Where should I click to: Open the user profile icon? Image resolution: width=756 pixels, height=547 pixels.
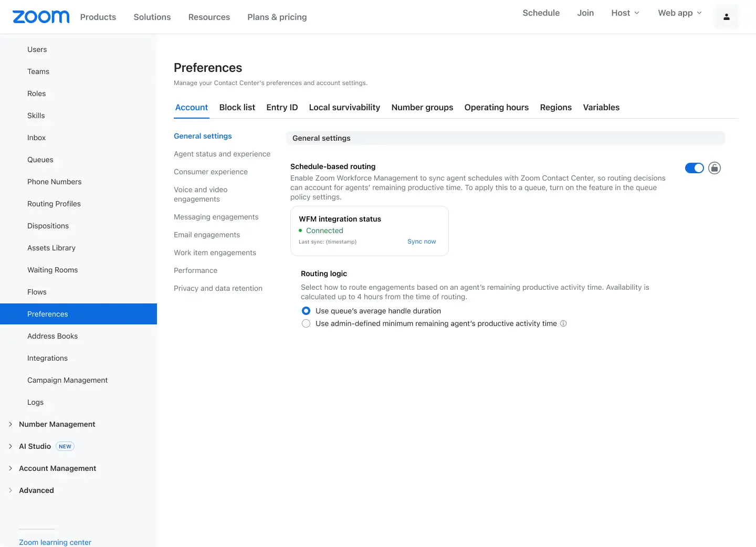[x=726, y=17]
